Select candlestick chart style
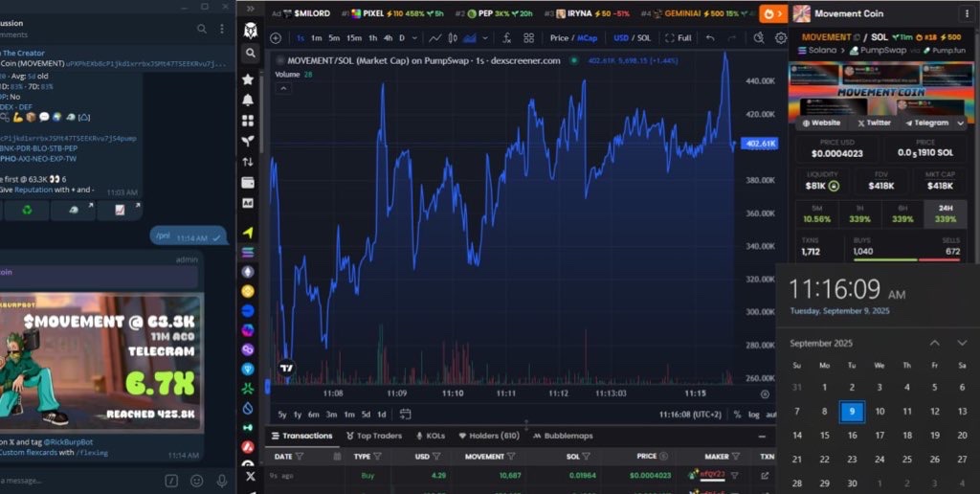 453,38
